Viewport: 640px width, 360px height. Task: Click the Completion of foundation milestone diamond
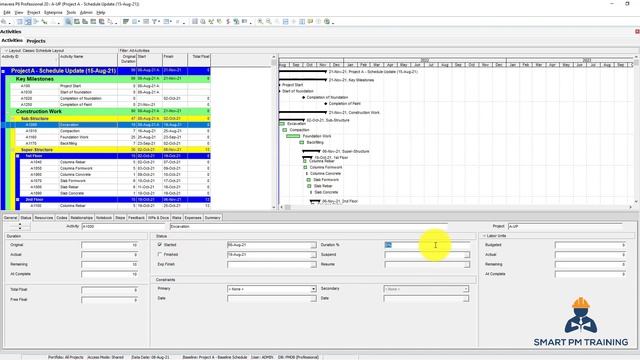pyautogui.click(x=303, y=98)
